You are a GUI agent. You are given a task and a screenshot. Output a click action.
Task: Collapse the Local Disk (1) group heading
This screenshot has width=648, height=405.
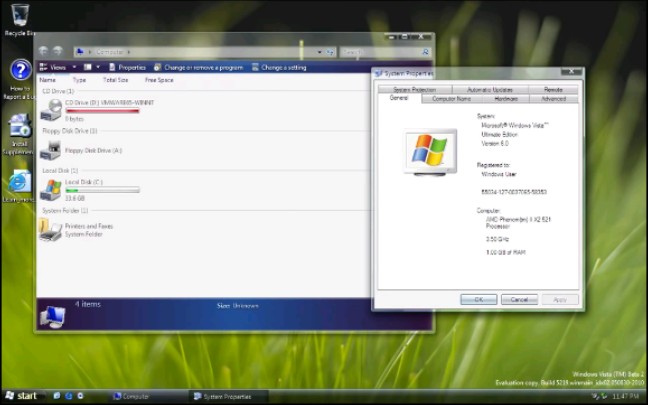(60, 170)
